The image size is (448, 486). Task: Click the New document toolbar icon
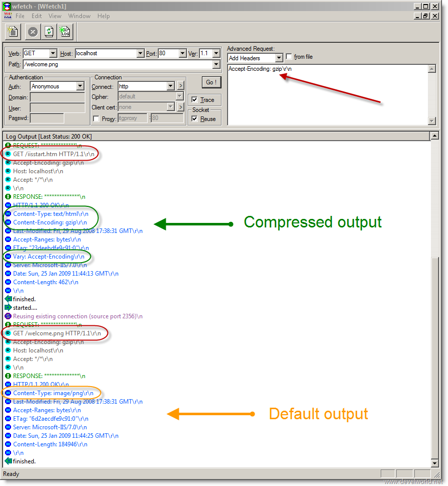tap(13, 32)
